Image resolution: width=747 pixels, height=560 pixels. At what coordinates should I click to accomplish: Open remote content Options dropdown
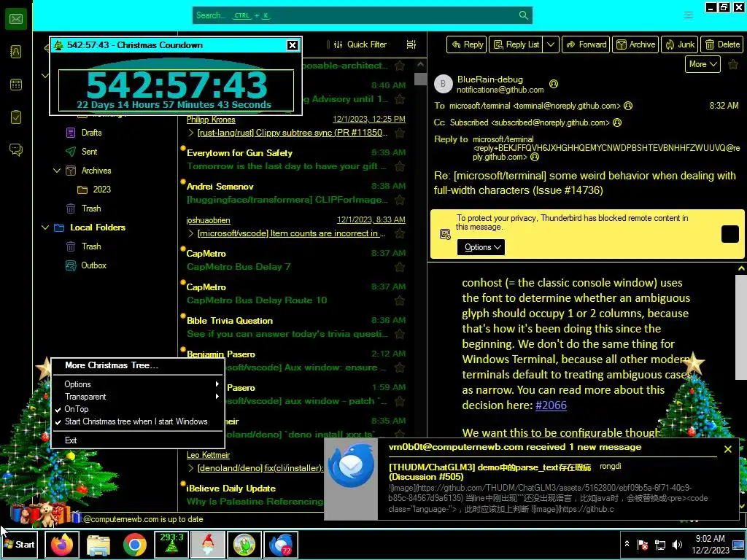[481, 247]
